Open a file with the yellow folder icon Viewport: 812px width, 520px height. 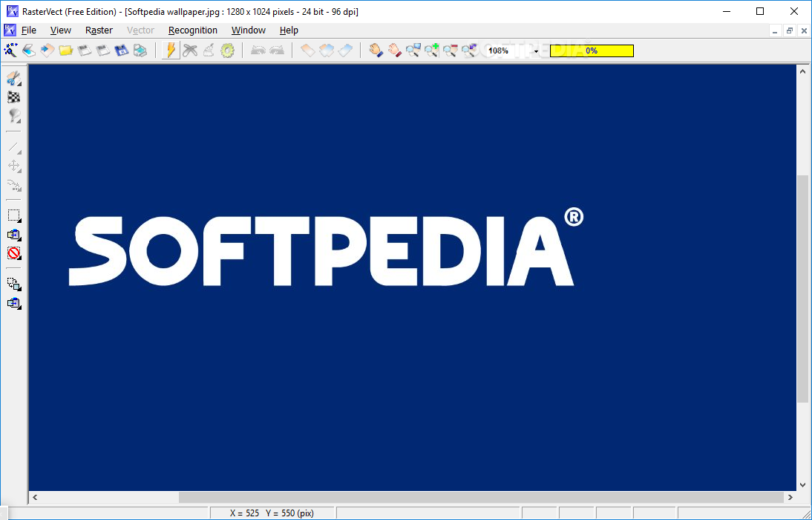pos(66,51)
